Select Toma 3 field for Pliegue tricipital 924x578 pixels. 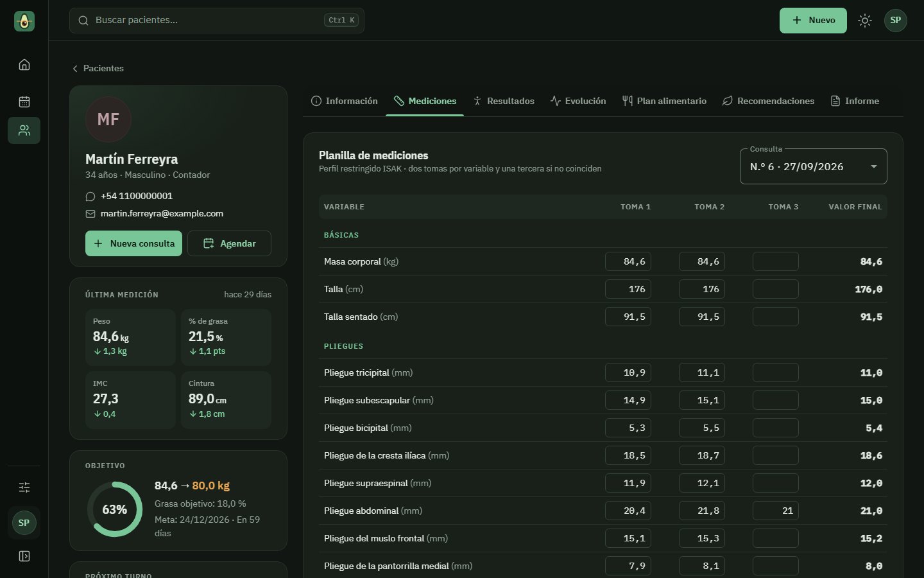click(776, 372)
